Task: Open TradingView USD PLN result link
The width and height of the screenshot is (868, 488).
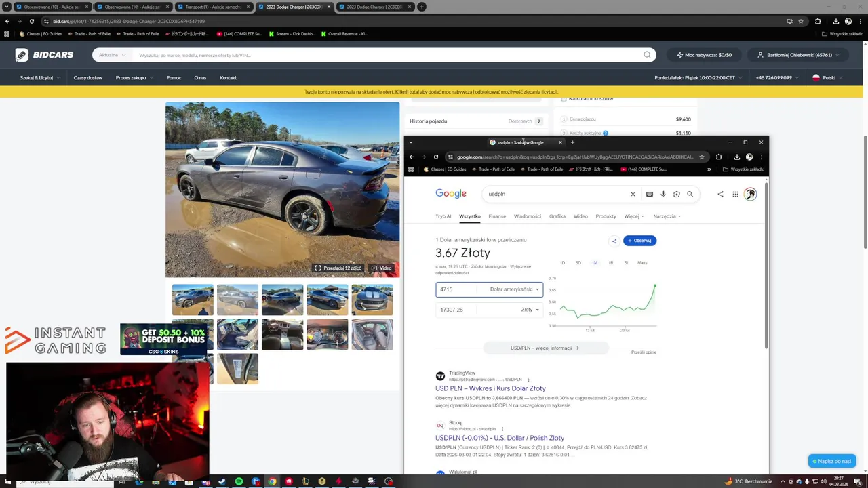Action: pos(490,388)
